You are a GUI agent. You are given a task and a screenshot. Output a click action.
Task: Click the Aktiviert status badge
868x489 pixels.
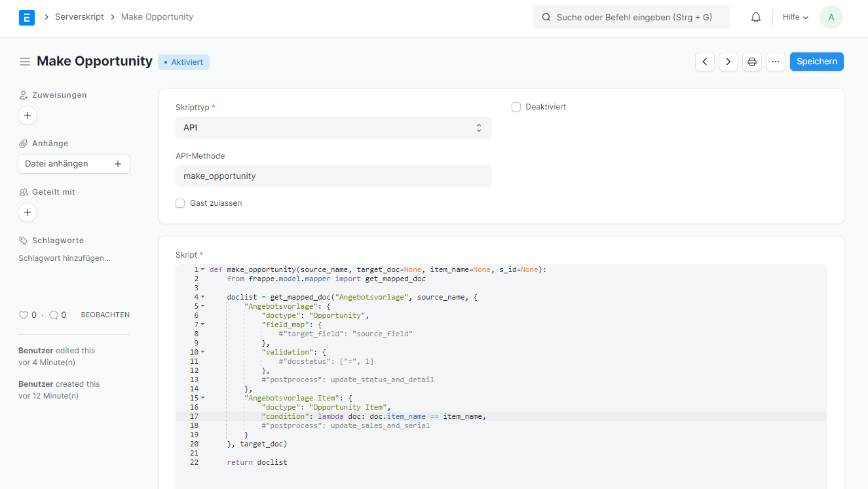(183, 62)
